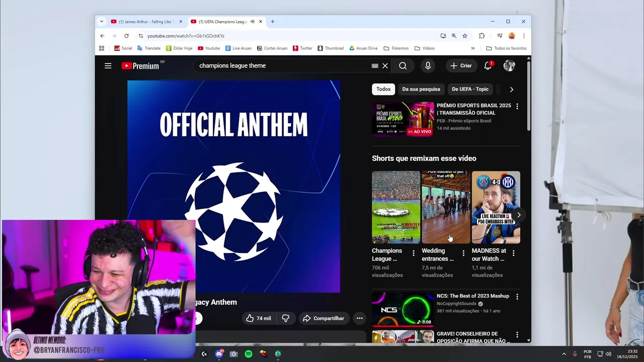644x362 pixels.
Task: Select the Da sua pesquisa chip
Action: coord(421,89)
